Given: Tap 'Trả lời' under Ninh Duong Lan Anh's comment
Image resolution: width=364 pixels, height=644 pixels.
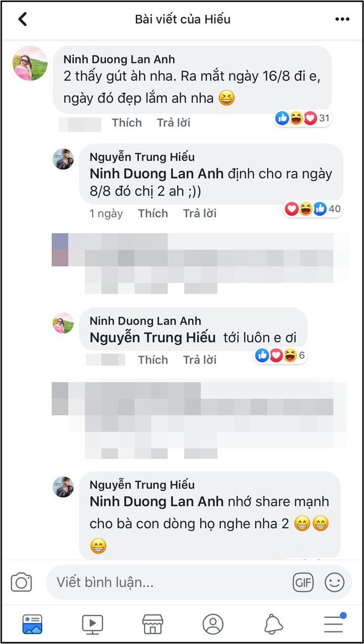Looking at the screenshot, I should 173,122.
